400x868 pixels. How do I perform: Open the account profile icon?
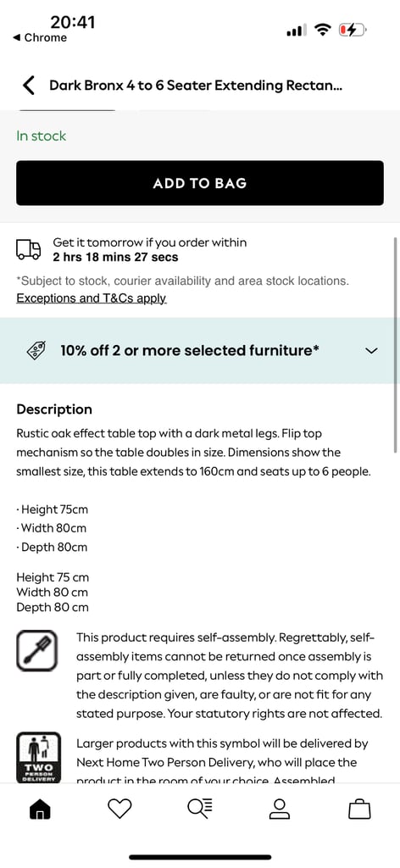(280, 809)
